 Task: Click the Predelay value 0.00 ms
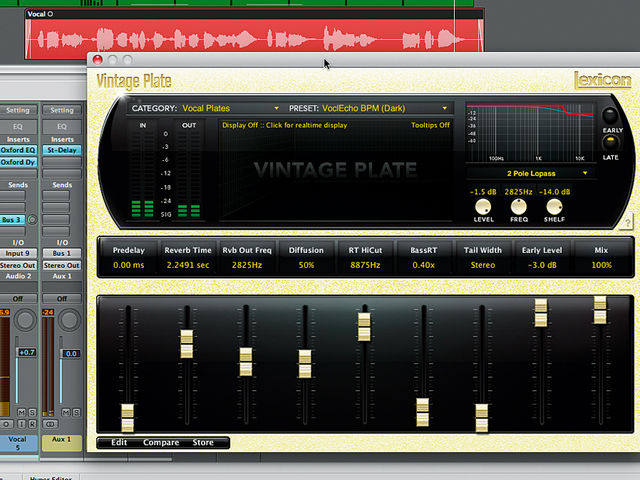(129, 265)
